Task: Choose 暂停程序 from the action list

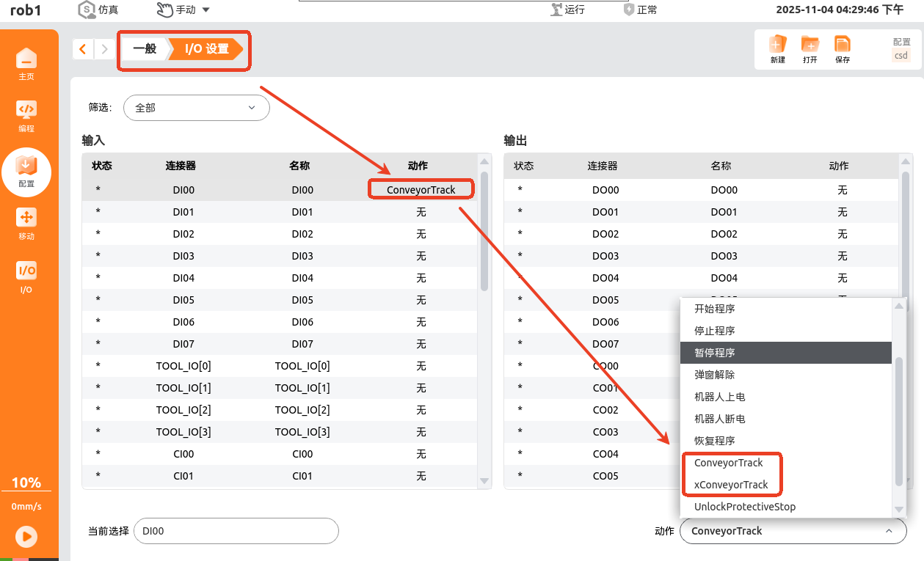Action: 785,353
